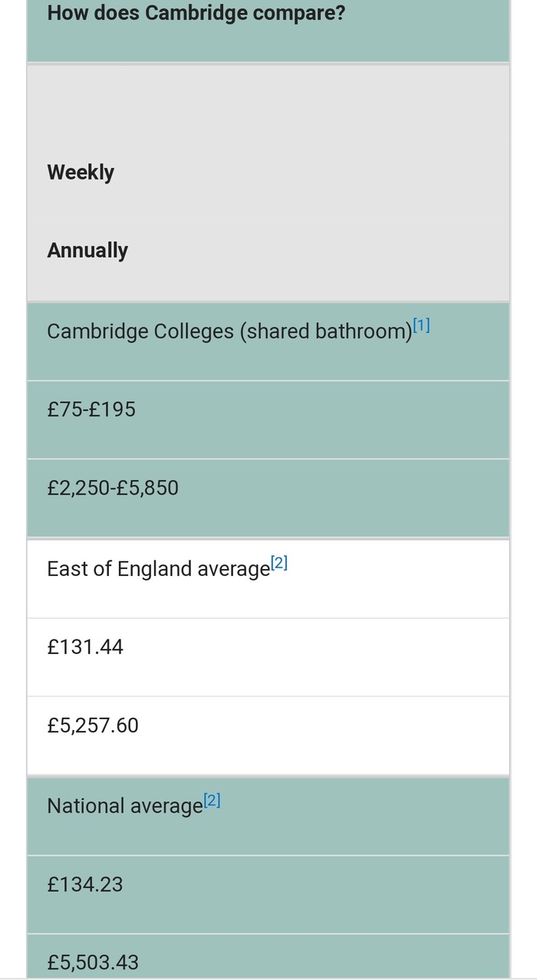Click the £131.44 weekly value
The height and width of the screenshot is (980, 537).
pyautogui.click(x=85, y=647)
